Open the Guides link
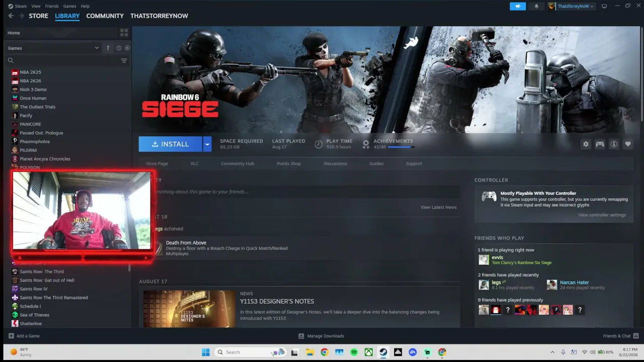 [x=376, y=163]
